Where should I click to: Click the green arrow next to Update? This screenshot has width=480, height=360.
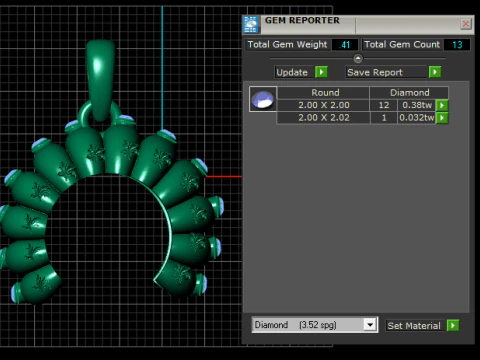[x=321, y=72]
